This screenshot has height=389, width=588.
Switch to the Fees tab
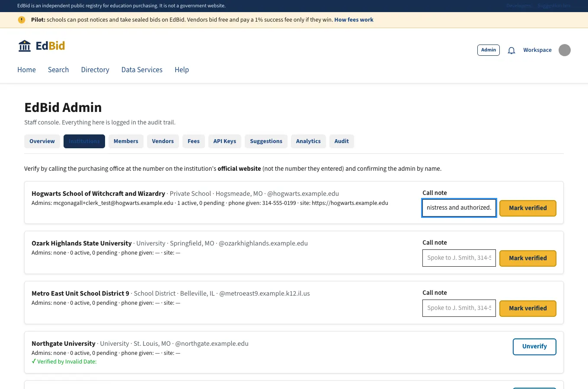194,141
